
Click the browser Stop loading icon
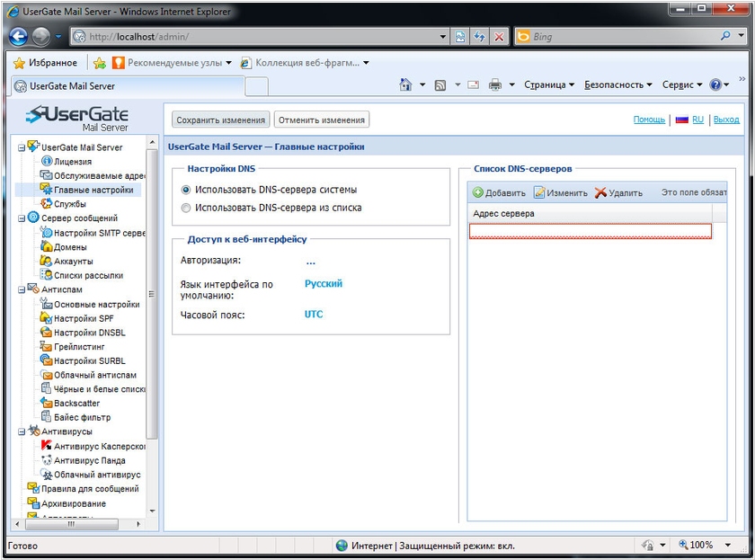tap(500, 37)
